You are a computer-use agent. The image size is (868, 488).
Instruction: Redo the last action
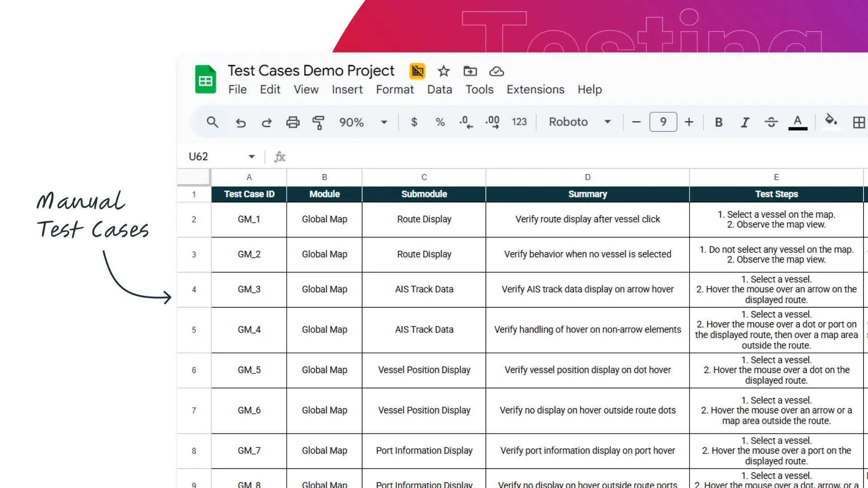[x=267, y=122]
